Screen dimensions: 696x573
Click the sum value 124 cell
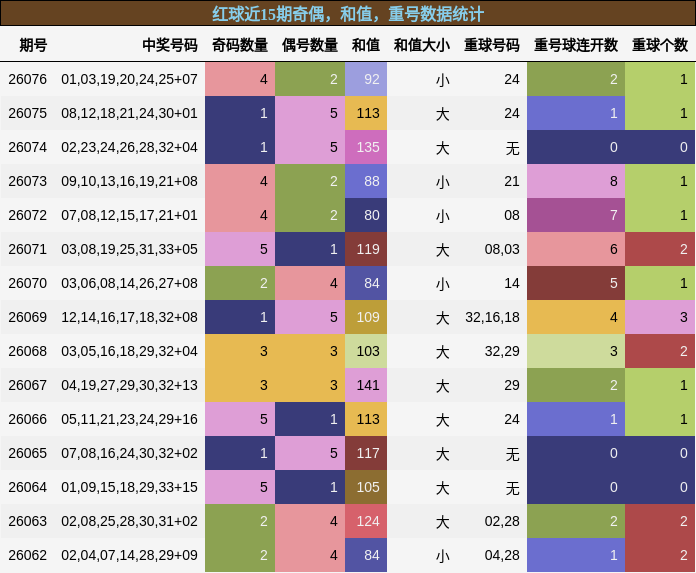pyautogui.click(x=366, y=521)
